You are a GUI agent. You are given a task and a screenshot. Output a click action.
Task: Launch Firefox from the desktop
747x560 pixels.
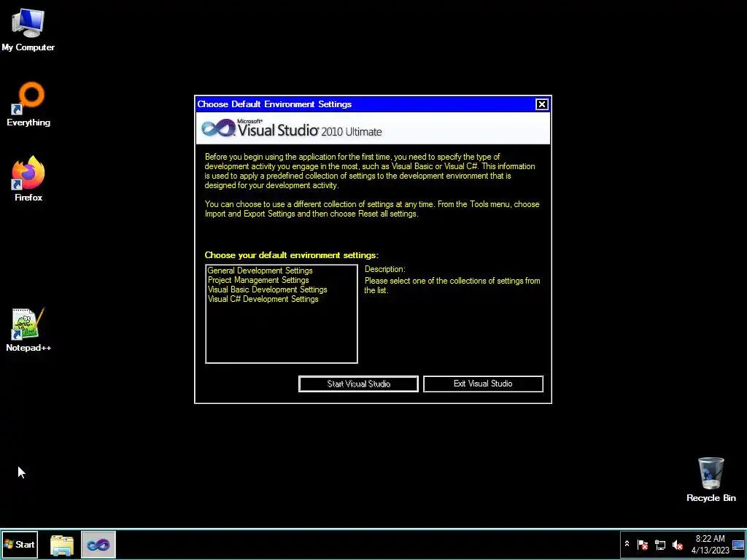[x=28, y=179]
